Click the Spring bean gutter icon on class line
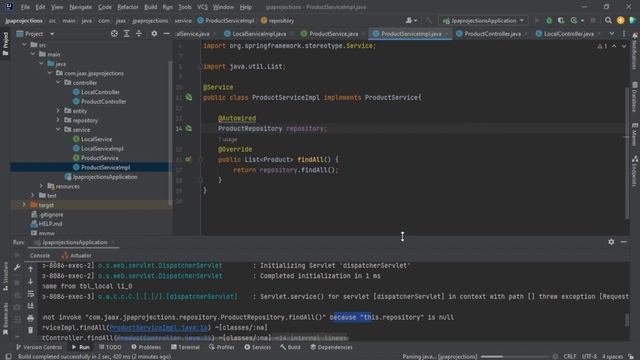This screenshot has height=360, width=640. click(189, 97)
